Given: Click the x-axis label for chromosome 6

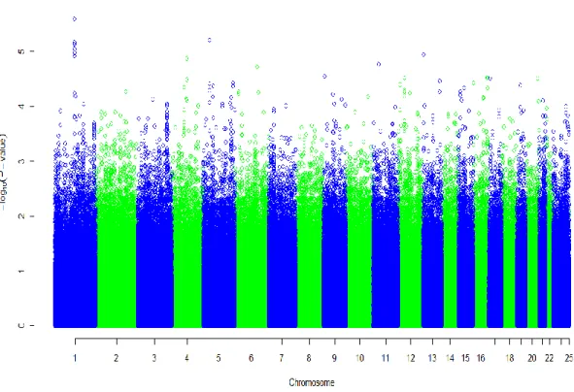Looking at the screenshot, I should [x=251, y=358].
